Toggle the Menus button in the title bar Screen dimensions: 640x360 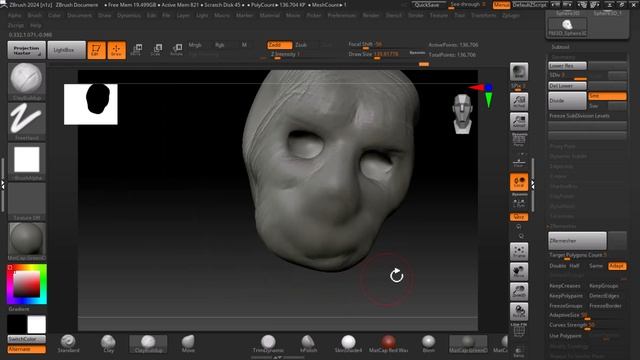pyautogui.click(x=501, y=5)
